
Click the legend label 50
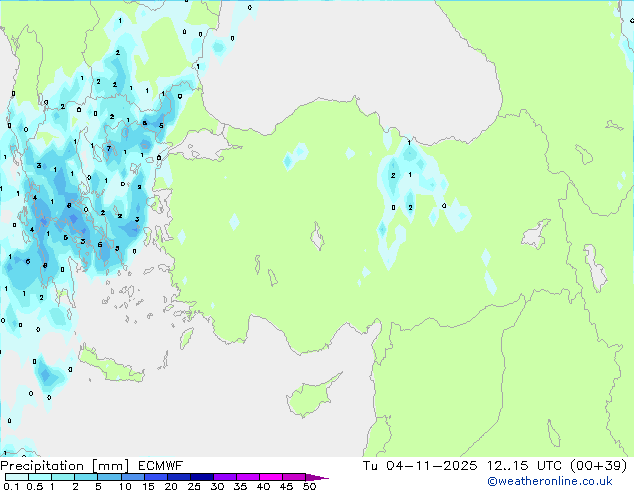pyautogui.click(x=310, y=486)
